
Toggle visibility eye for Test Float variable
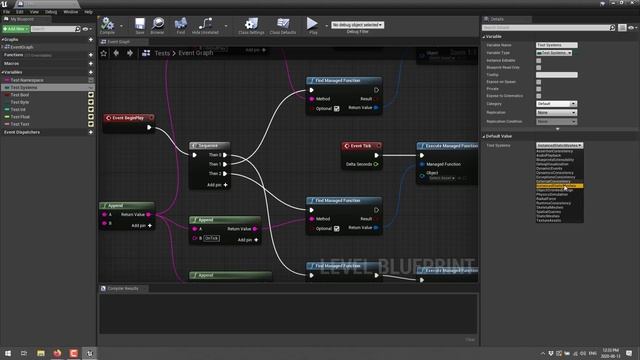[x=91, y=117]
